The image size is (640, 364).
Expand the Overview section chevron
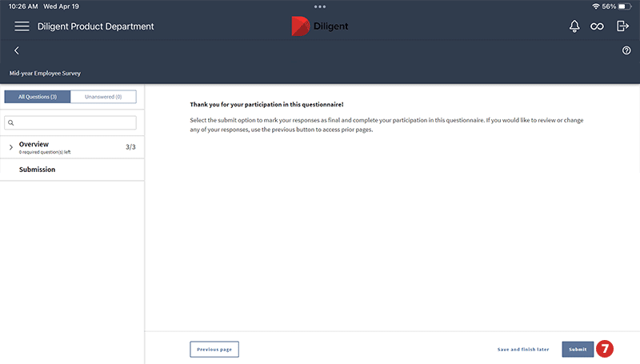[11, 147]
